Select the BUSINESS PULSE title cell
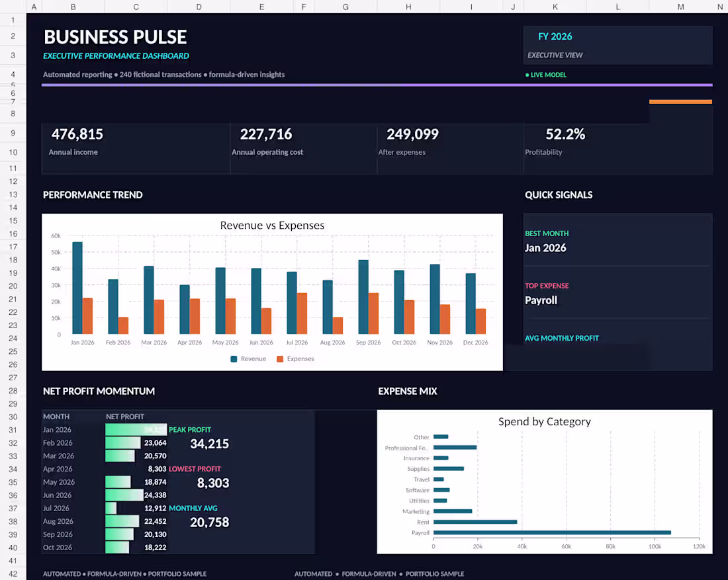The width and height of the screenshot is (728, 580). pyautogui.click(x=115, y=37)
